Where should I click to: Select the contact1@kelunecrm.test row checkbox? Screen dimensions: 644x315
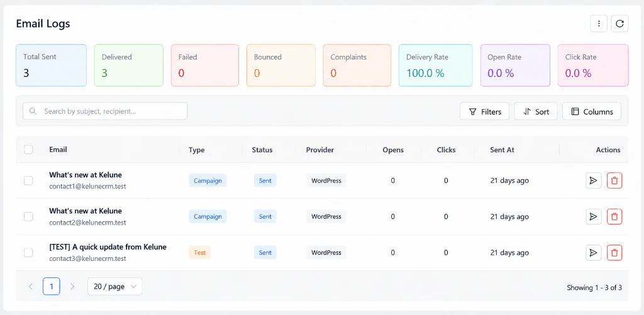[x=28, y=180]
